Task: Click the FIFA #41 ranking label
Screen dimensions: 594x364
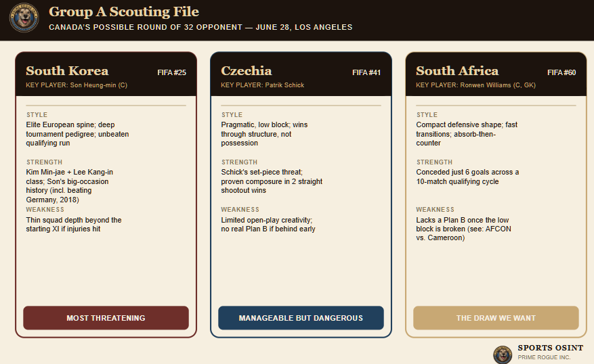Action: pyautogui.click(x=366, y=72)
